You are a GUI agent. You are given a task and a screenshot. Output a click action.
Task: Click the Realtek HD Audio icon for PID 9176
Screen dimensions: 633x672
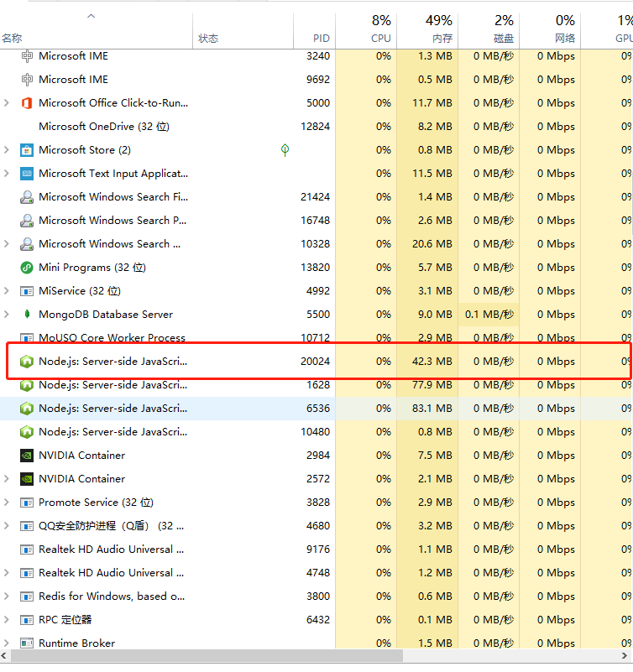pyautogui.click(x=27, y=550)
